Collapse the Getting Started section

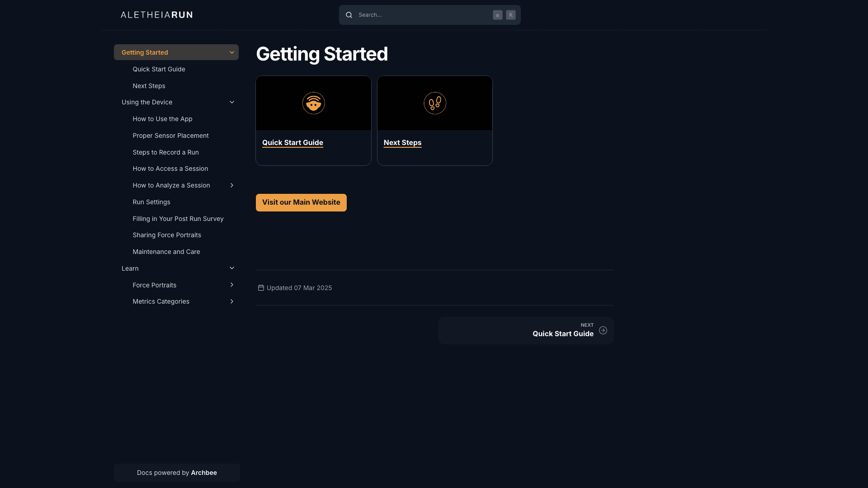point(231,52)
